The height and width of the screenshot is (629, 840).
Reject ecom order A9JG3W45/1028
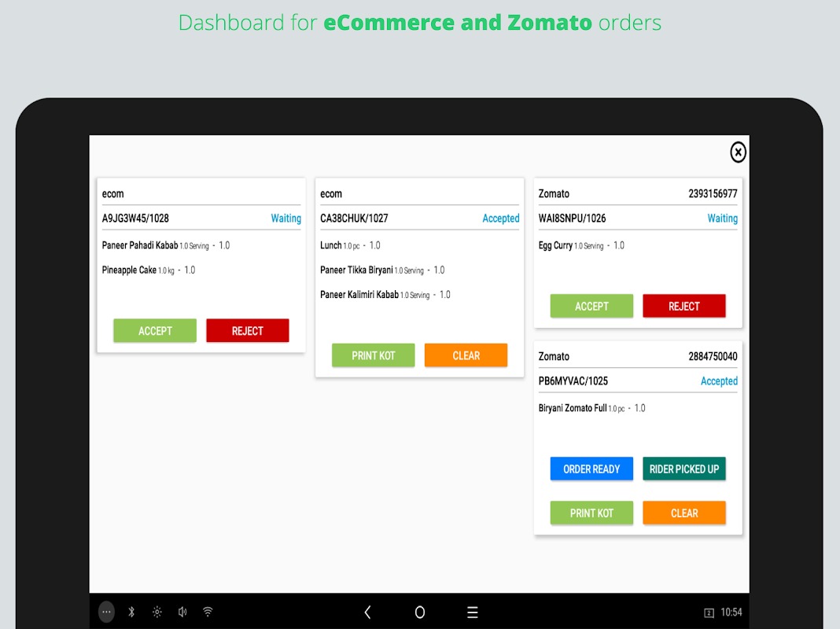tap(248, 331)
